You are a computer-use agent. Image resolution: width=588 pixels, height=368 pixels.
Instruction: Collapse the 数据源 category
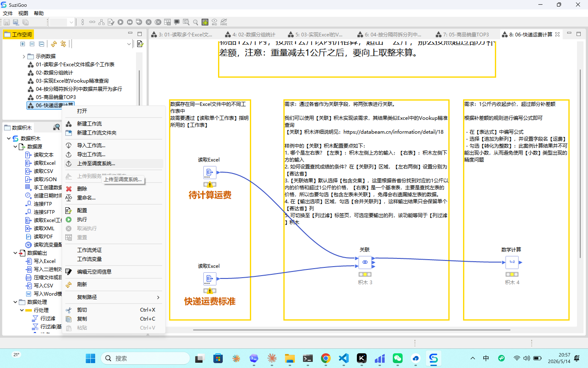pos(15,147)
